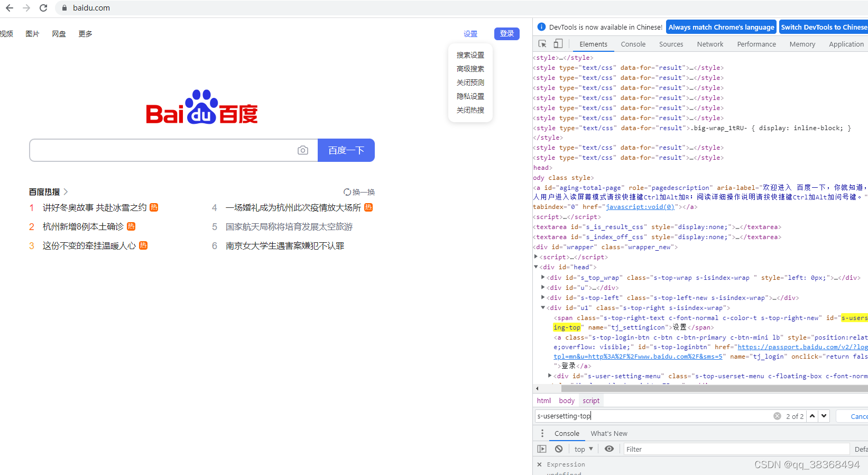Expand the div id="s-top-left" node
The width and height of the screenshot is (868, 475).
tap(543, 297)
